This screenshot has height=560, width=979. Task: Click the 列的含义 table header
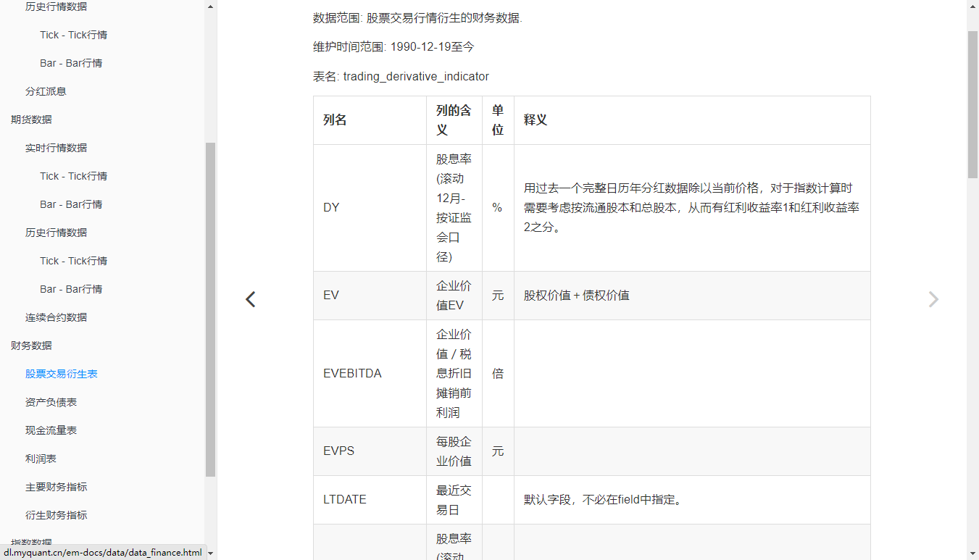(454, 120)
